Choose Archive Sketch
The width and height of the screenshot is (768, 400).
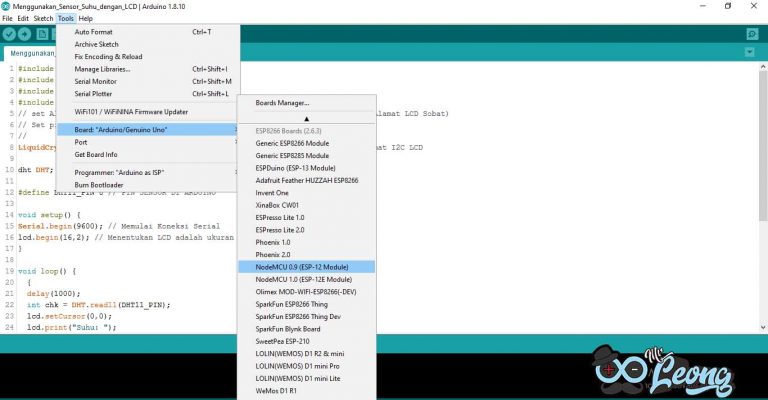[x=148, y=44]
